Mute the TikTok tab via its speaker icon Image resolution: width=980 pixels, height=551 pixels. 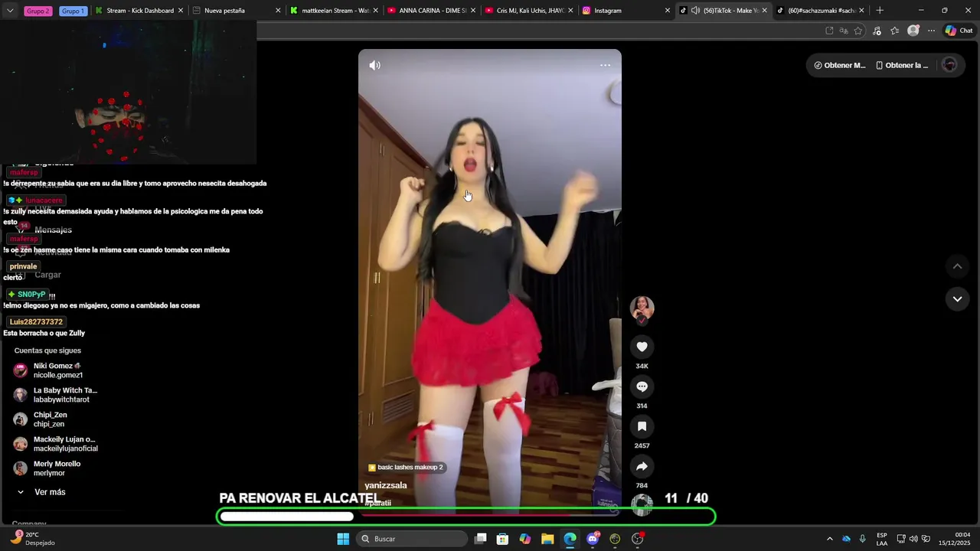[x=695, y=11]
